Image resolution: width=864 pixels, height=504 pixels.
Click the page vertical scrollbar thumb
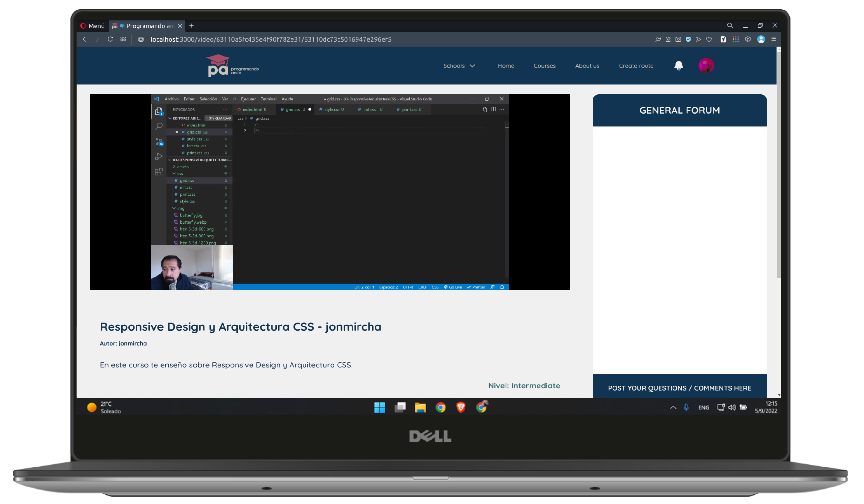click(x=779, y=165)
